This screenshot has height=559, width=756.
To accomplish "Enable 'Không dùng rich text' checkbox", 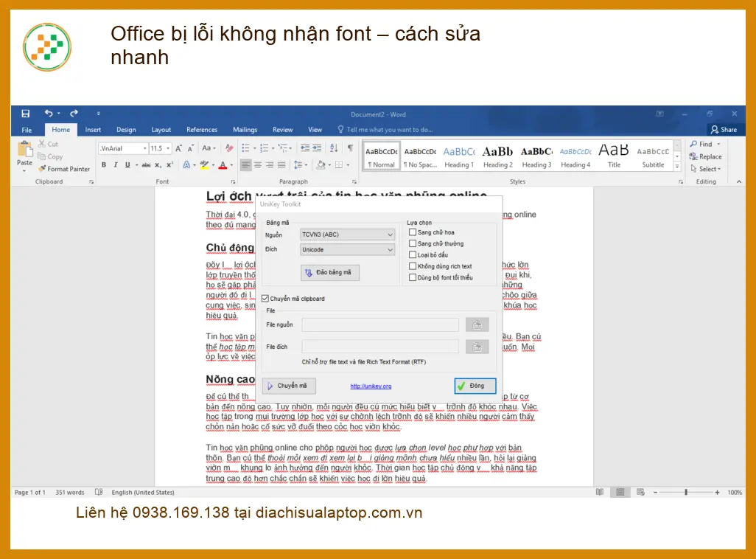I will tap(413, 266).
